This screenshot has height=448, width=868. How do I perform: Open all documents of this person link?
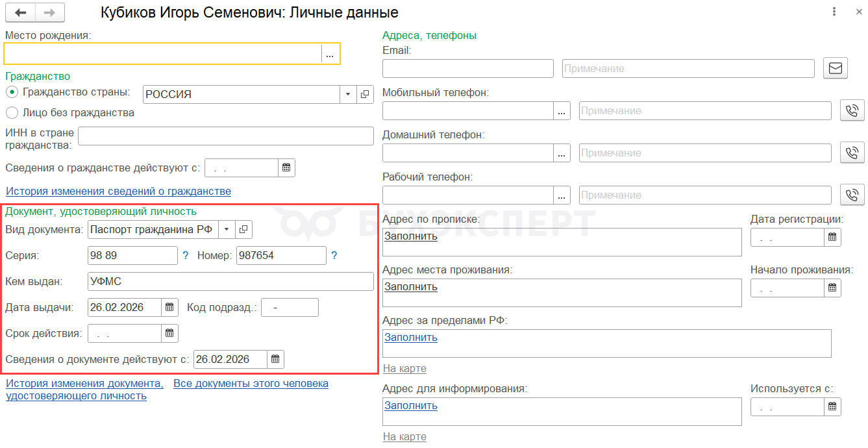click(x=251, y=384)
